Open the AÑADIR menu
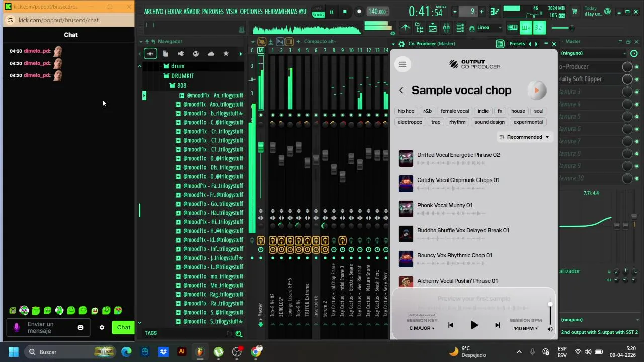 point(192,11)
